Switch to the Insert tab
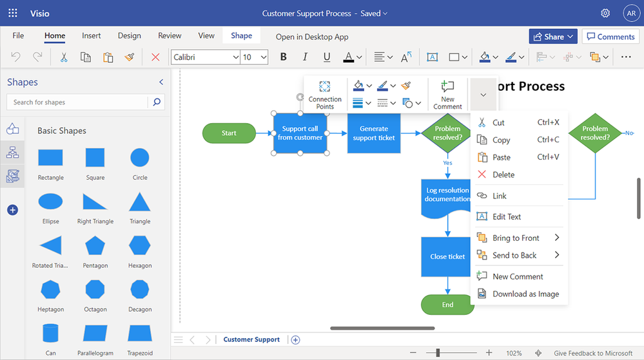The width and height of the screenshot is (644, 360). tap(91, 35)
